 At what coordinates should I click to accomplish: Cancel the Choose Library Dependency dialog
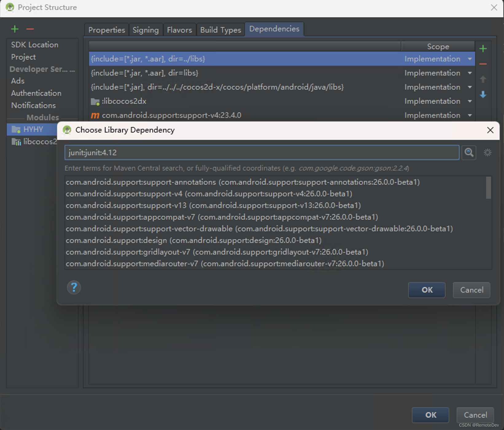tap(471, 290)
